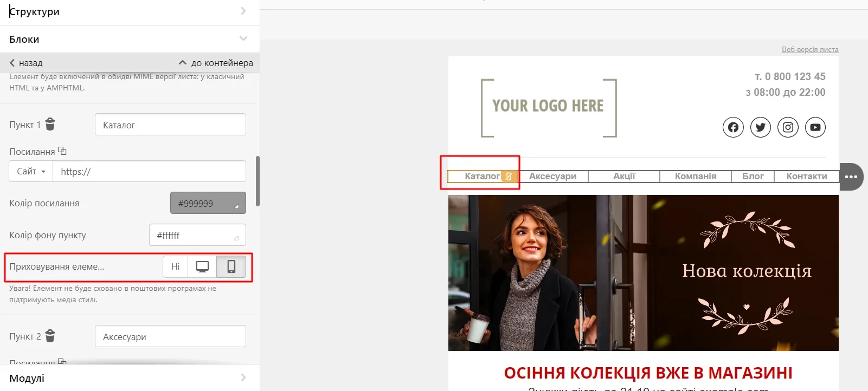
Task: Click the settings panel vertical scrollbar
Action: 258,181
